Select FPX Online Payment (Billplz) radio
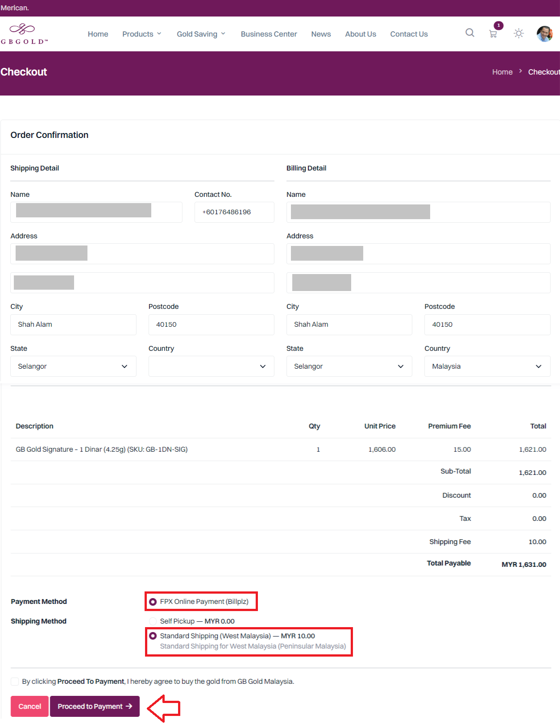The image size is (560, 728). 153,602
